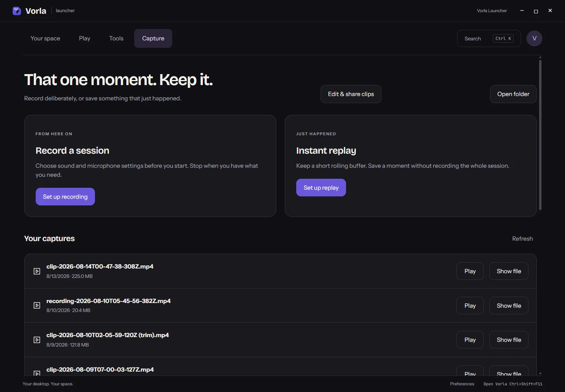
Task: Click the 'Open Vorla Ctrl+Shift+F11' hint
Action: [513, 384]
